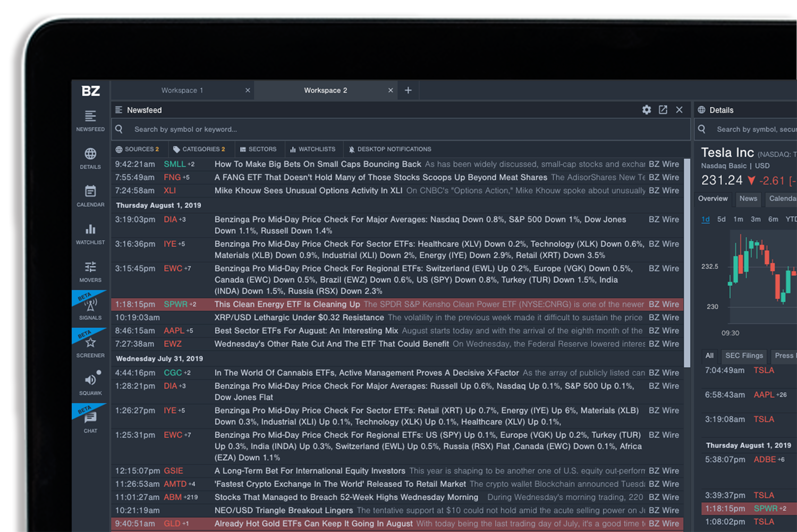Select the 1m chart range

[738, 219]
